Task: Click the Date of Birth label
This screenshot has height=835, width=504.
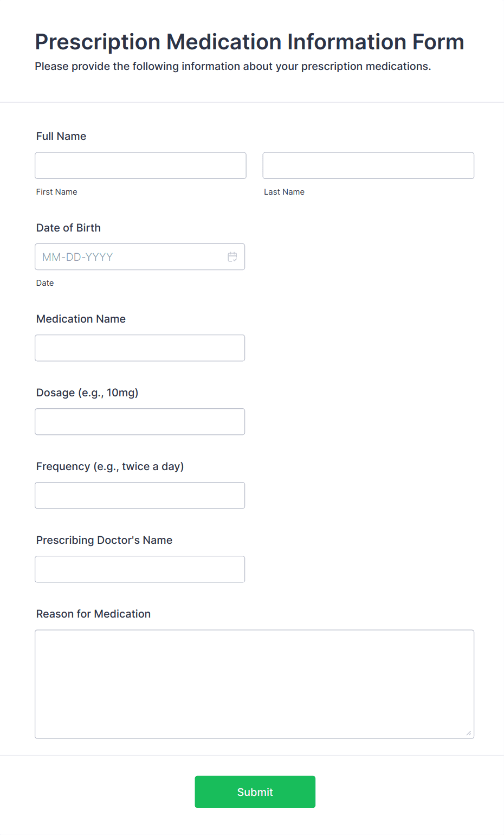Action: (x=68, y=228)
